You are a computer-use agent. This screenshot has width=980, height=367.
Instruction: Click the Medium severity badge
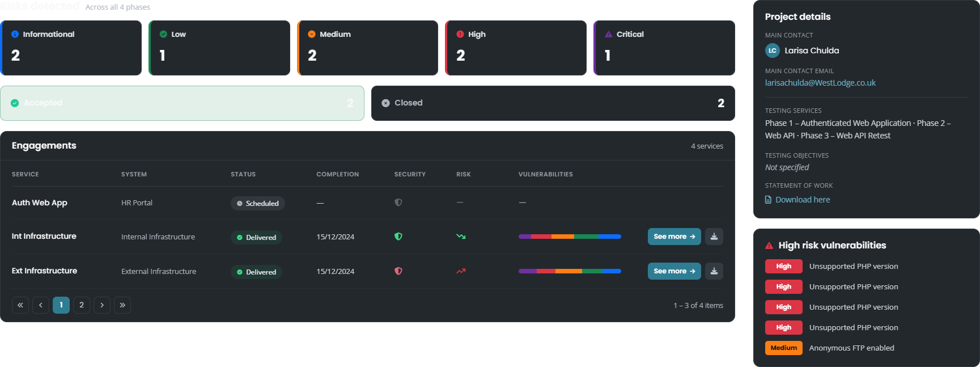(x=784, y=348)
